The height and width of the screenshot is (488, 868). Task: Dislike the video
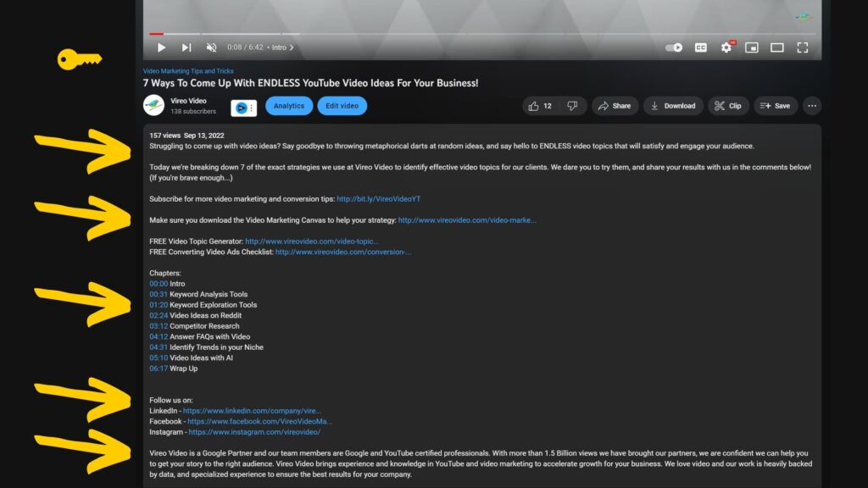tap(572, 106)
